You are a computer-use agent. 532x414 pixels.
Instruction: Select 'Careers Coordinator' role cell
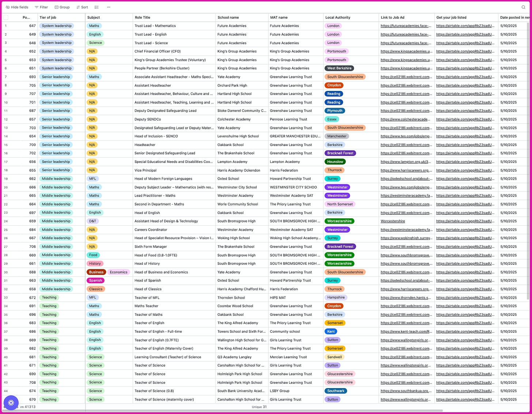174,230
